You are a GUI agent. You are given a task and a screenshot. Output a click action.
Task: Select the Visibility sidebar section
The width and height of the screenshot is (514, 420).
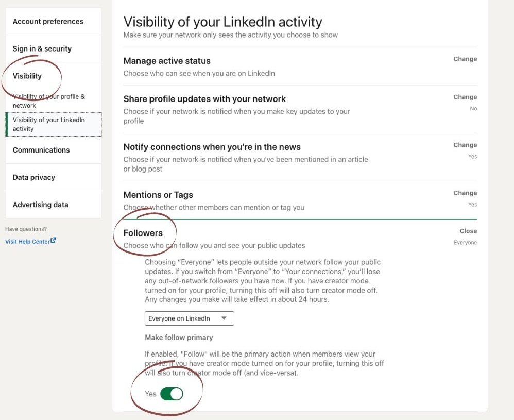point(27,76)
